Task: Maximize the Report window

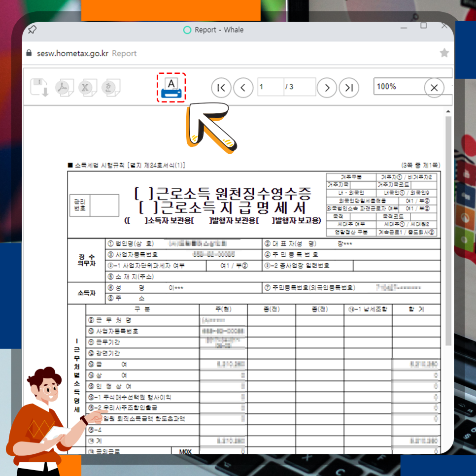Action: 423,26
